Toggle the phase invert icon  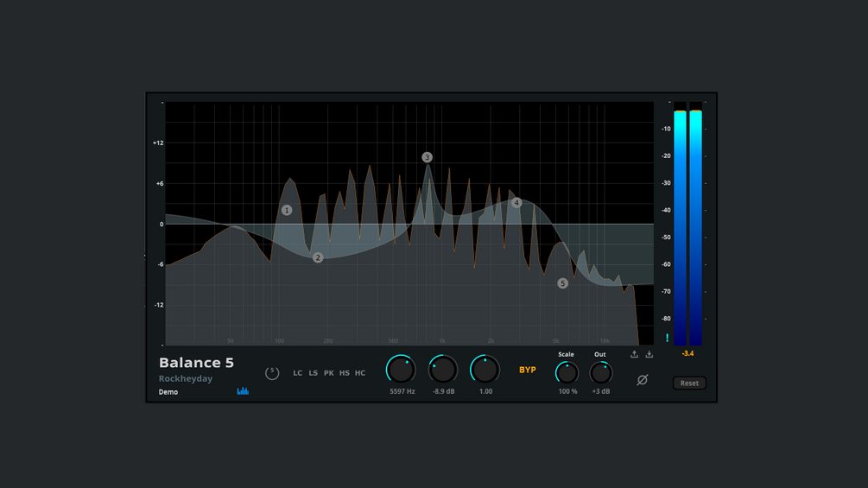point(642,380)
